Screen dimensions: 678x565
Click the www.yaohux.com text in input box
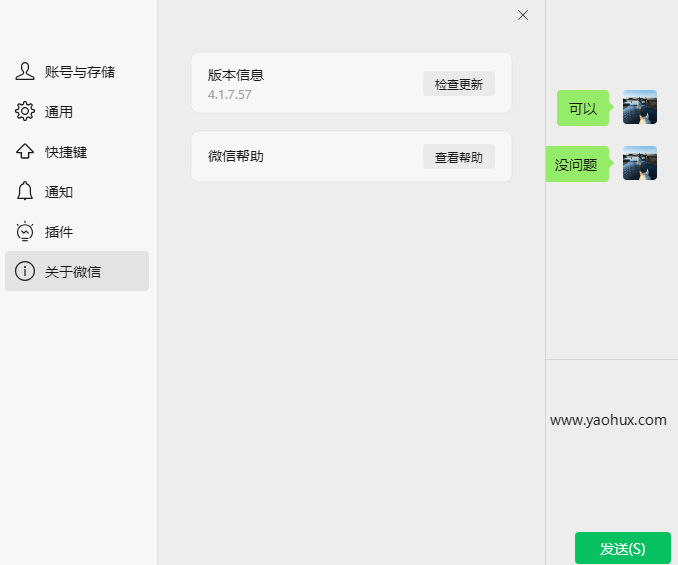point(608,420)
